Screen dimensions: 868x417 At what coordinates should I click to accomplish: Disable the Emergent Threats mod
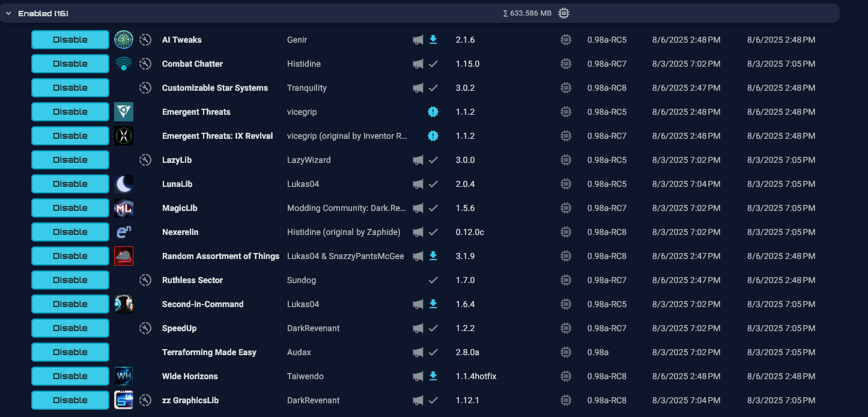[70, 112]
